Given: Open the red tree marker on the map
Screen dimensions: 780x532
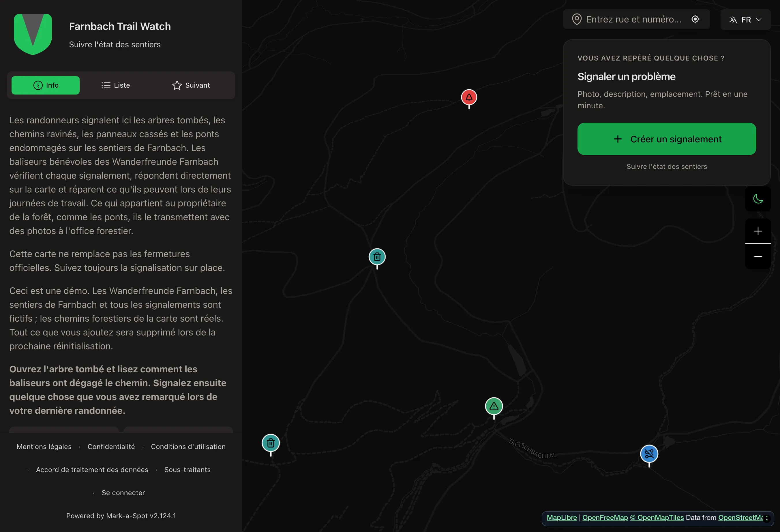Looking at the screenshot, I should click(x=469, y=97).
